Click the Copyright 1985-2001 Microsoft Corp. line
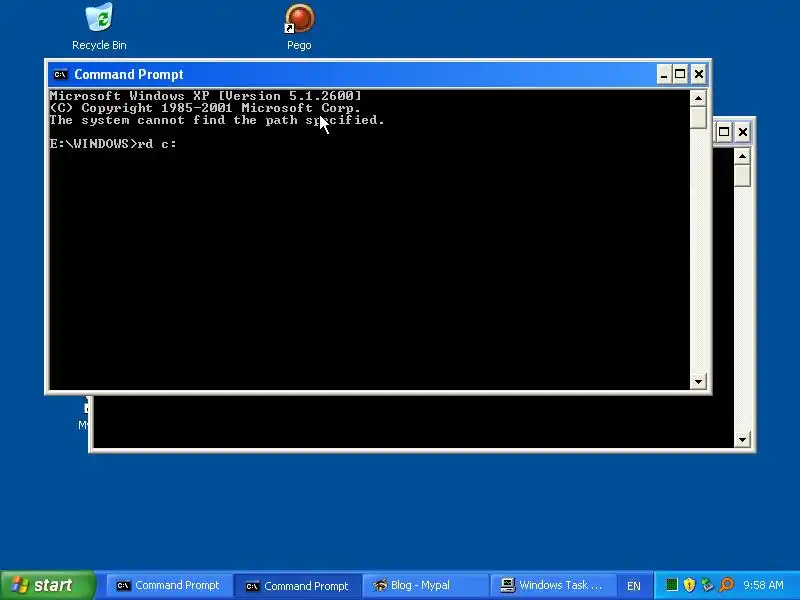The image size is (800, 600). [205, 108]
